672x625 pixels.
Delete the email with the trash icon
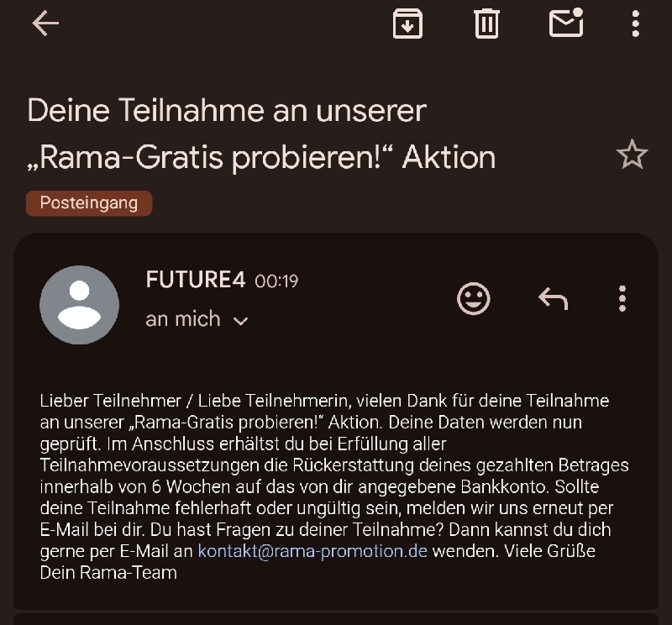[x=486, y=24]
